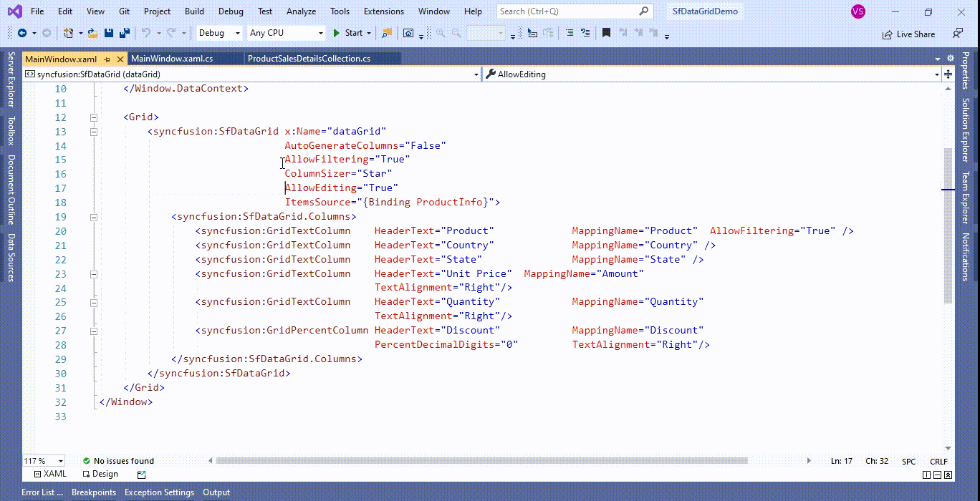Screen dimensions: 980x501
Task: Click the SPC indentation indicator
Action: 907,461
